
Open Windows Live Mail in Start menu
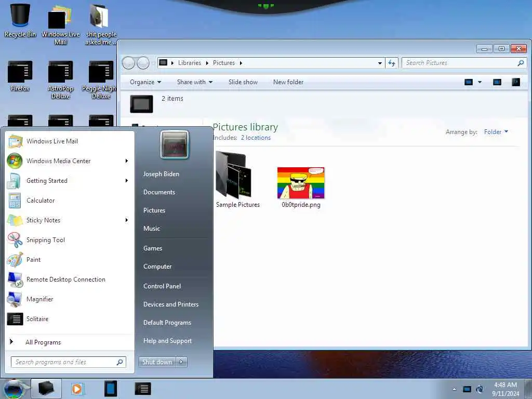tap(70, 141)
